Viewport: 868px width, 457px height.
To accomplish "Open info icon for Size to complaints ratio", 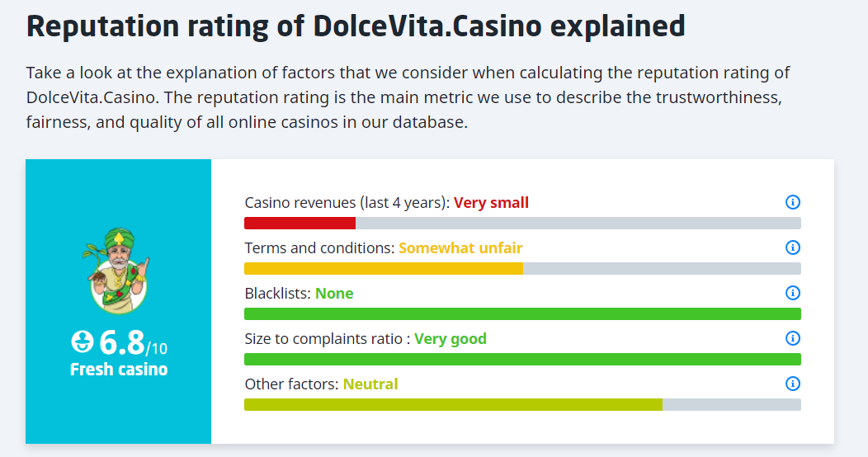I will click(793, 338).
